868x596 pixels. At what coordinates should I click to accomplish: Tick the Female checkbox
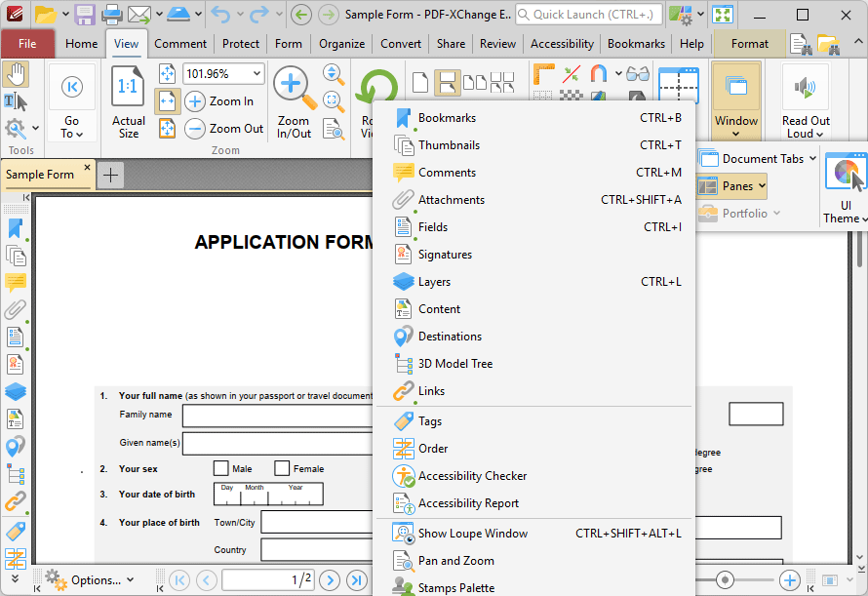(282, 468)
